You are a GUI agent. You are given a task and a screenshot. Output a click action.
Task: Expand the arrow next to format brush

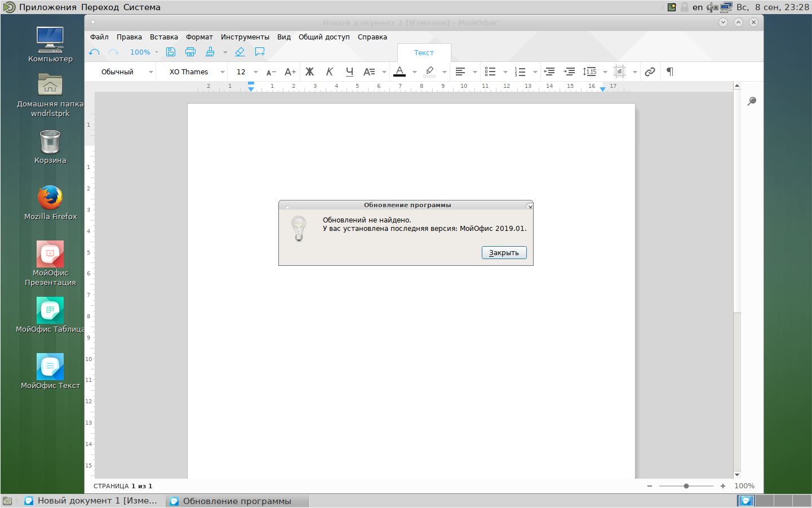coord(225,52)
